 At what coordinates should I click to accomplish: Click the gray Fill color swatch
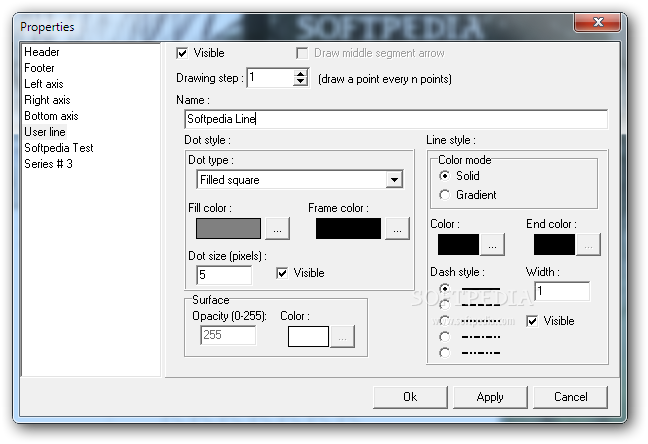[229, 229]
